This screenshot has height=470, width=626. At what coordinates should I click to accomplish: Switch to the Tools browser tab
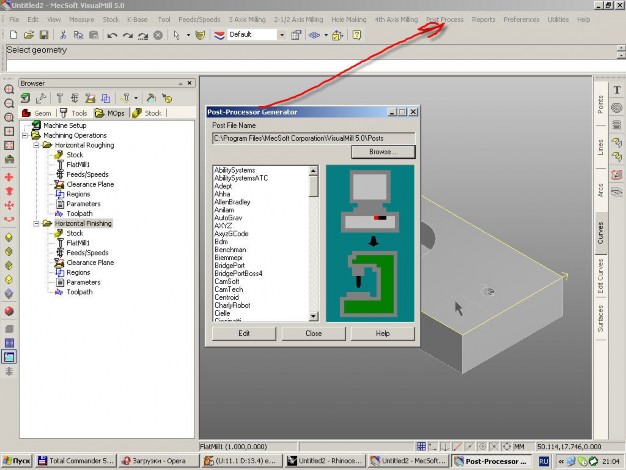click(74, 113)
